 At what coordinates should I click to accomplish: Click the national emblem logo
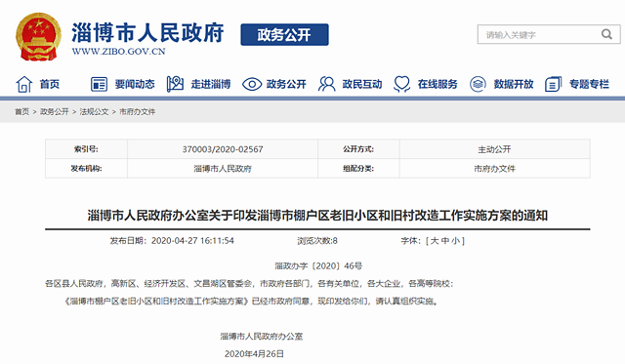(38, 37)
